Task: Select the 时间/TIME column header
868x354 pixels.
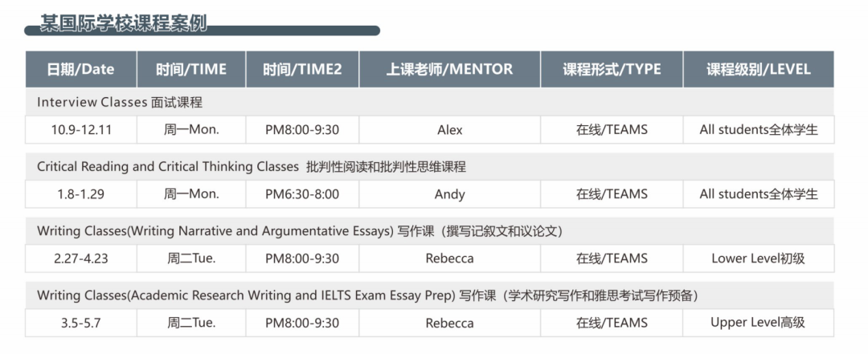Action: click(x=191, y=69)
